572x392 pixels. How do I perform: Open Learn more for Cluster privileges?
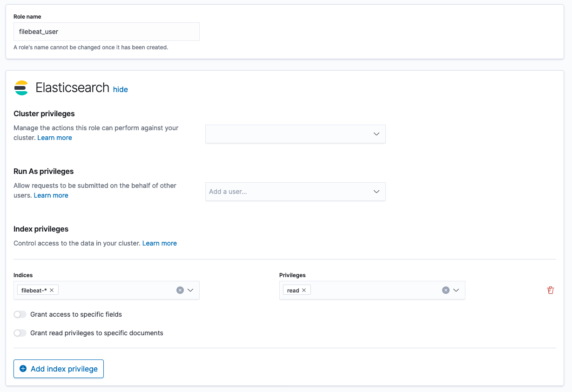[54, 138]
